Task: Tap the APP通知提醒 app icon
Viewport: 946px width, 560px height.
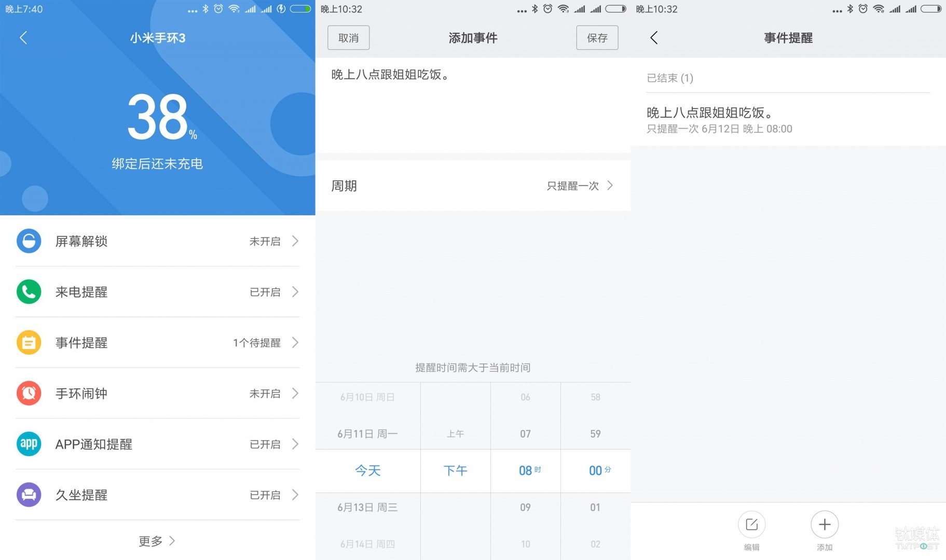Action: coord(29,444)
